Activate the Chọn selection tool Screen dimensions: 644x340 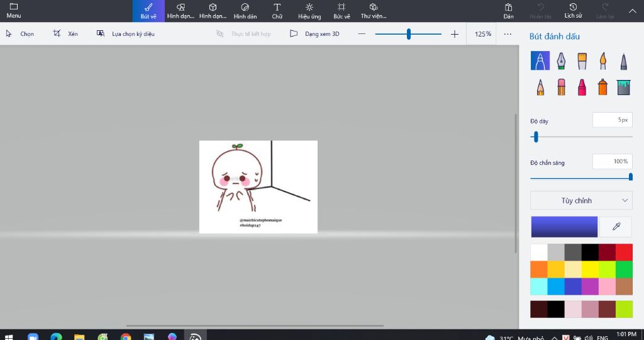point(20,34)
